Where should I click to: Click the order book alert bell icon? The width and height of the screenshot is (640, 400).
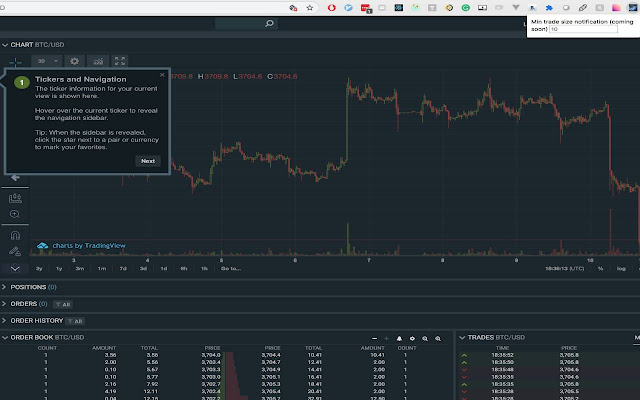pyautogui.click(x=399, y=338)
